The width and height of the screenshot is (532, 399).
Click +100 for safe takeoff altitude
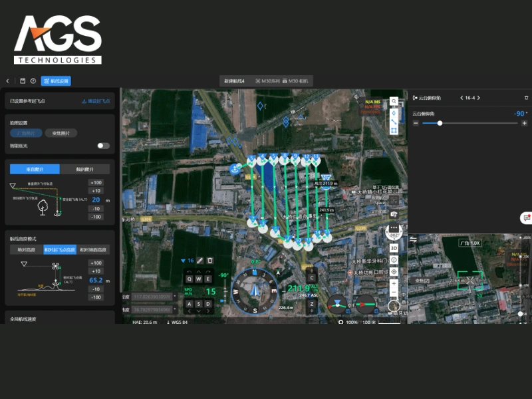(96, 182)
